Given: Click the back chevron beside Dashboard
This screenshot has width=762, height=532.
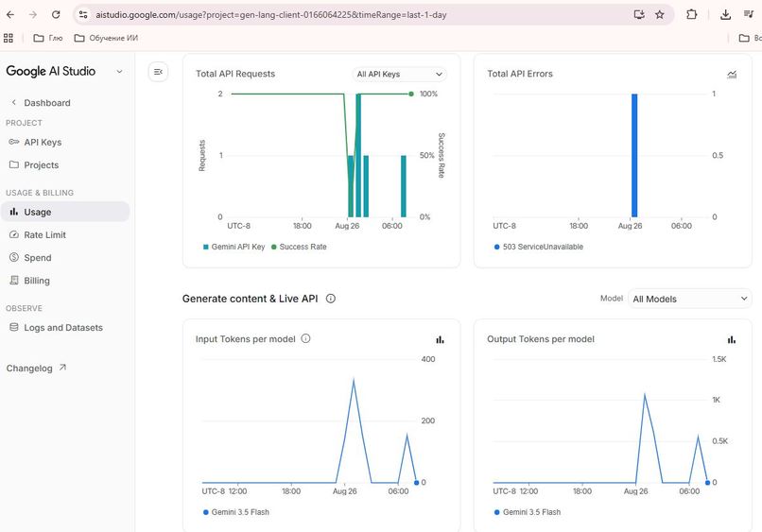Looking at the screenshot, I should pyautogui.click(x=13, y=102).
